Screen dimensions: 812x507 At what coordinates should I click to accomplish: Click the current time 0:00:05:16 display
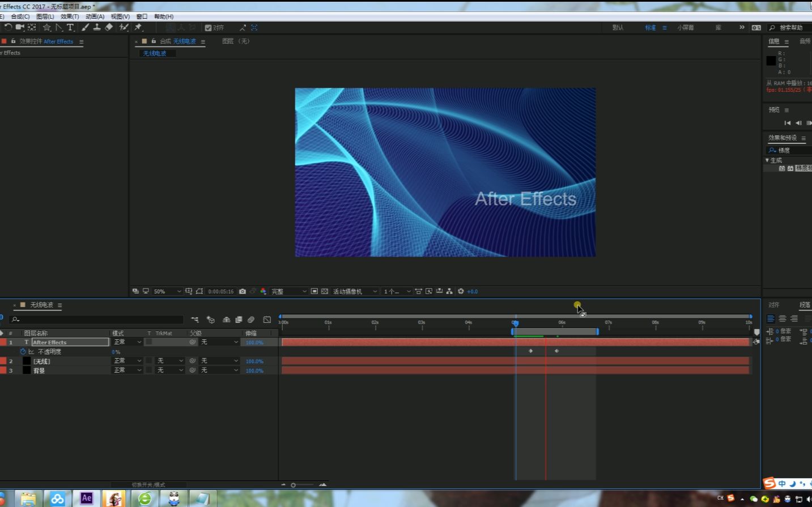[221, 291]
